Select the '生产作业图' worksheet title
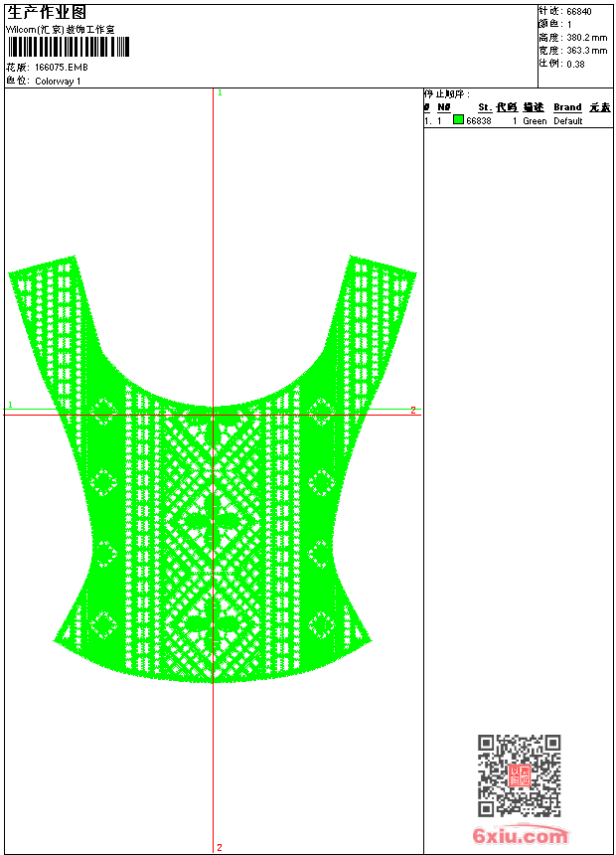The height and width of the screenshot is (855, 616). click(x=47, y=13)
